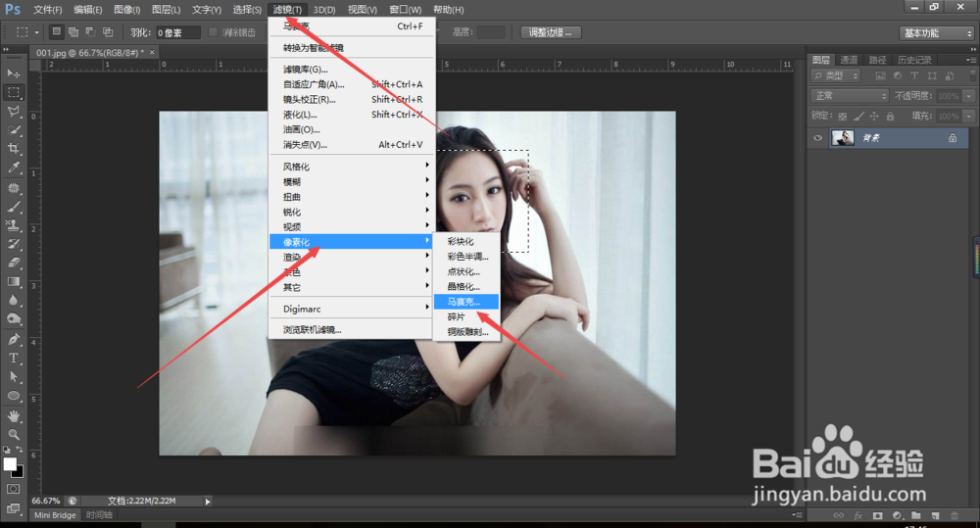Viewport: 980px width, 528px height.
Task: Click the 调整边缘... button
Action: click(551, 32)
